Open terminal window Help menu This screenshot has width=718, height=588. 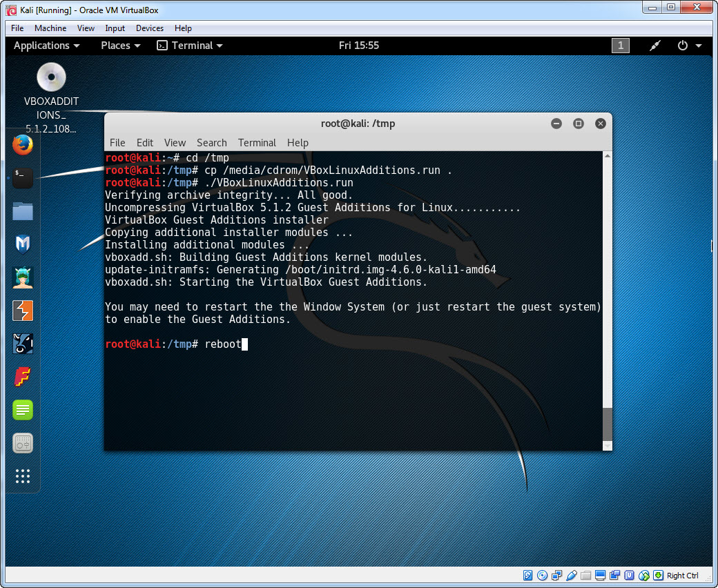pyautogui.click(x=298, y=143)
